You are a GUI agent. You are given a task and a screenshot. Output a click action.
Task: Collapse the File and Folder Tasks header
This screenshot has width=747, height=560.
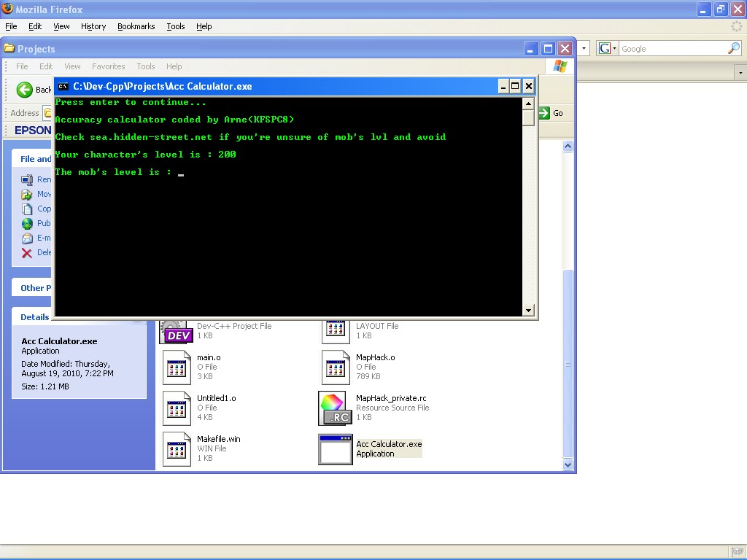tap(31, 158)
